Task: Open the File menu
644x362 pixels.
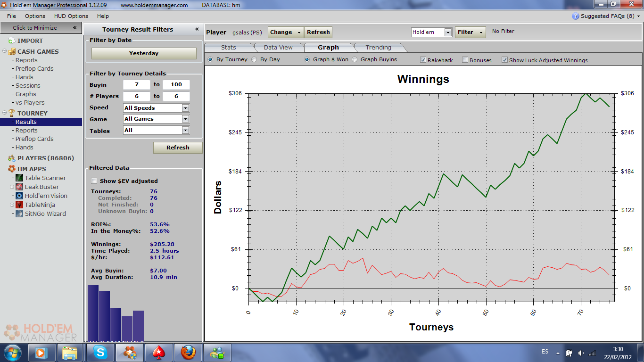Action: (11, 16)
